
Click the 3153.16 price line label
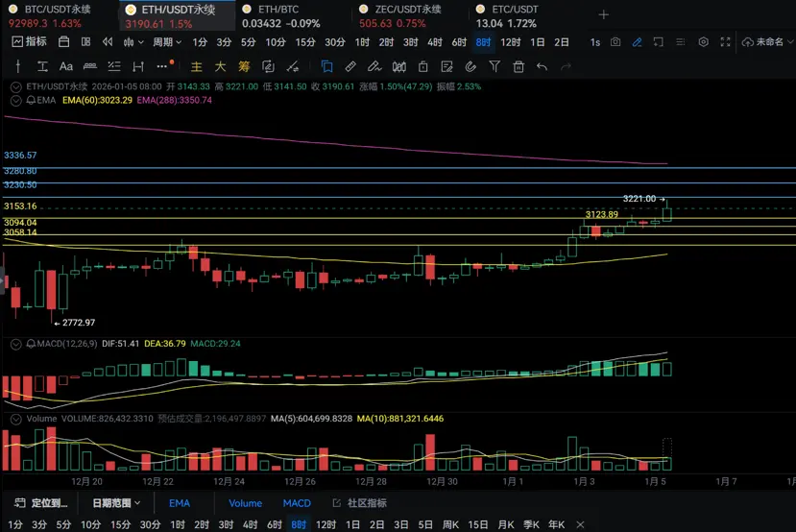[20, 206]
